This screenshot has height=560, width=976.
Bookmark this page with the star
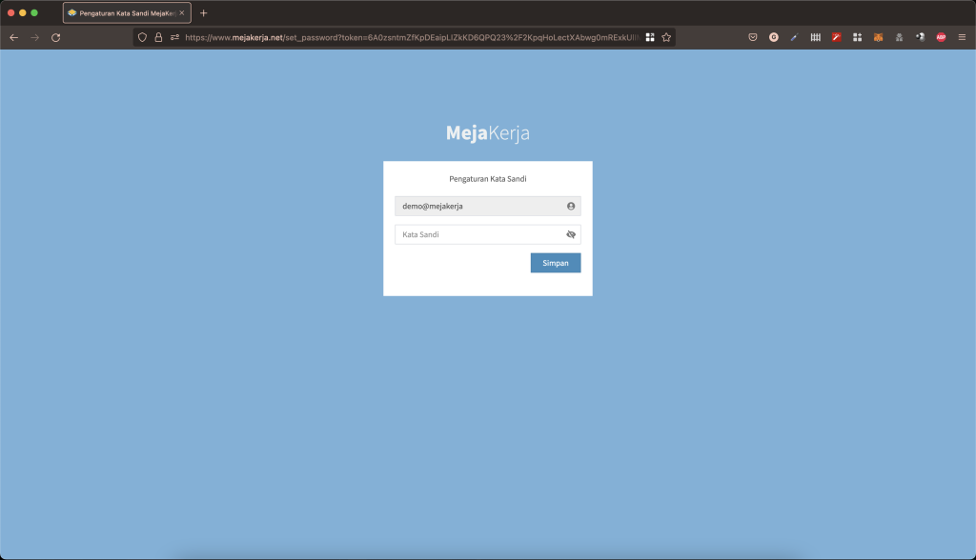tap(666, 37)
